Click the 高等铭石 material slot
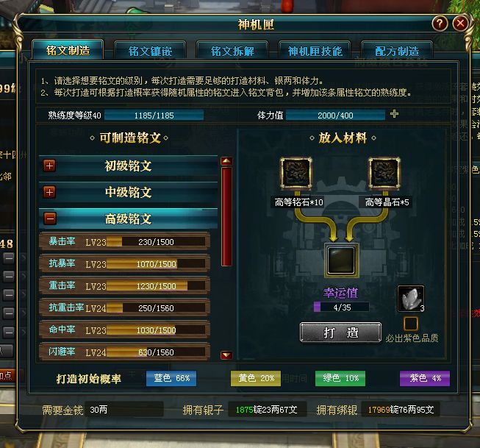Viewport: 480px width, 448px height. 296,173
